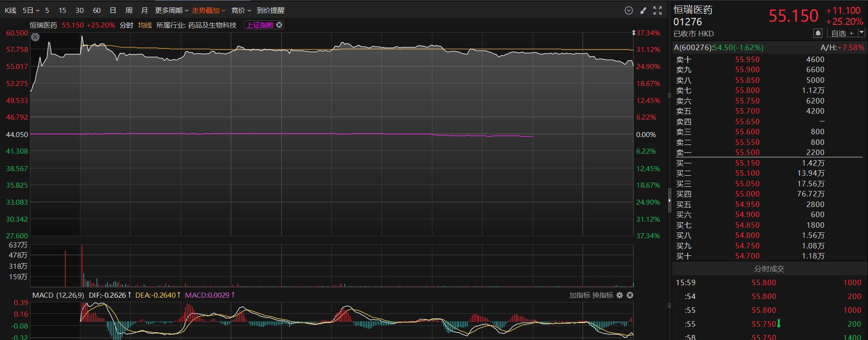The image size is (868, 340).
Task: Open the 更多周期 dropdown
Action: click(x=172, y=11)
